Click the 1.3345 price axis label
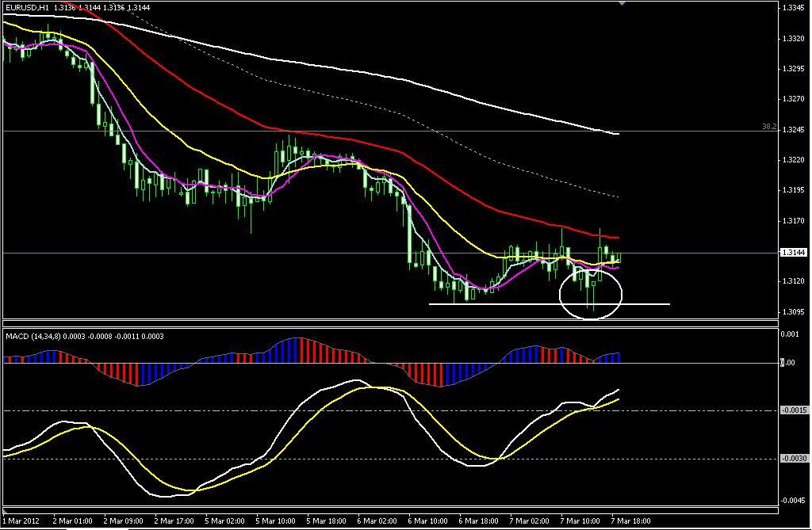 click(x=793, y=8)
